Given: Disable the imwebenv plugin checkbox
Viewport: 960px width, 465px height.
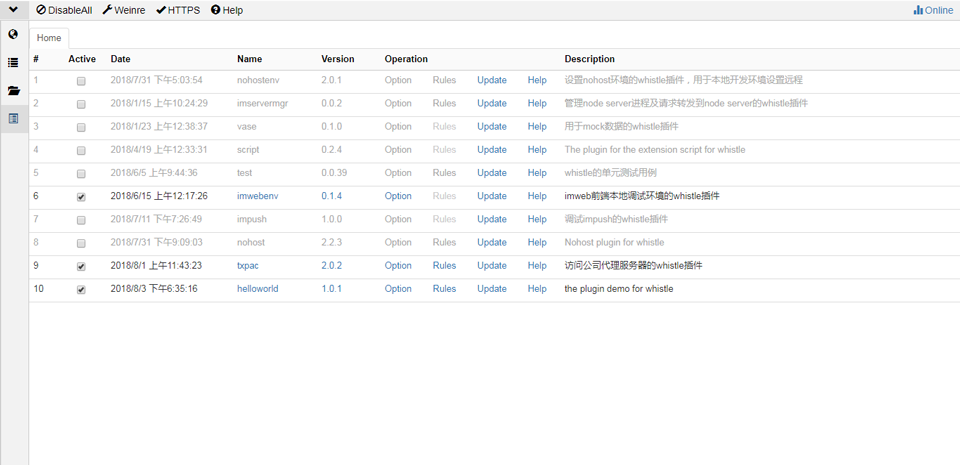Looking at the screenshot, I should point(81,197).
